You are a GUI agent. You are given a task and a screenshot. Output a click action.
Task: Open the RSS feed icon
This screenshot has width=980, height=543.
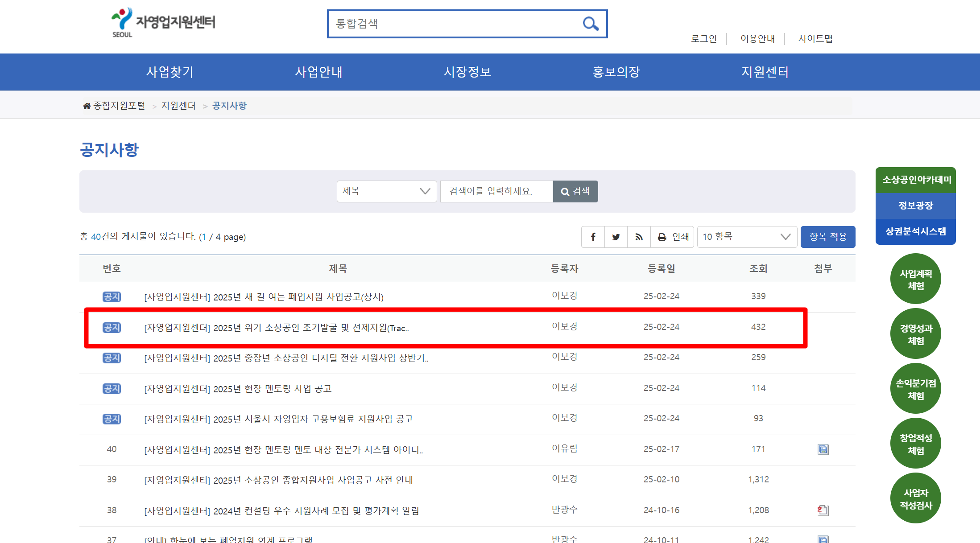pos(639,237)
